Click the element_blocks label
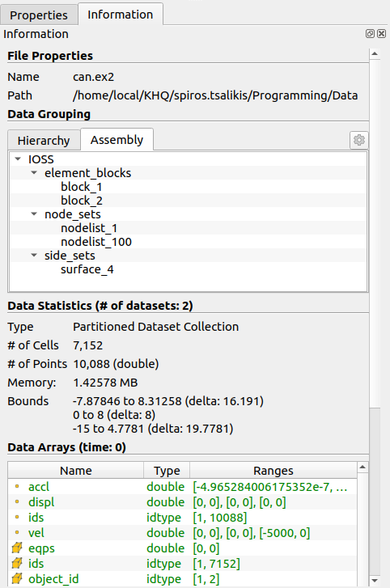 87,173
